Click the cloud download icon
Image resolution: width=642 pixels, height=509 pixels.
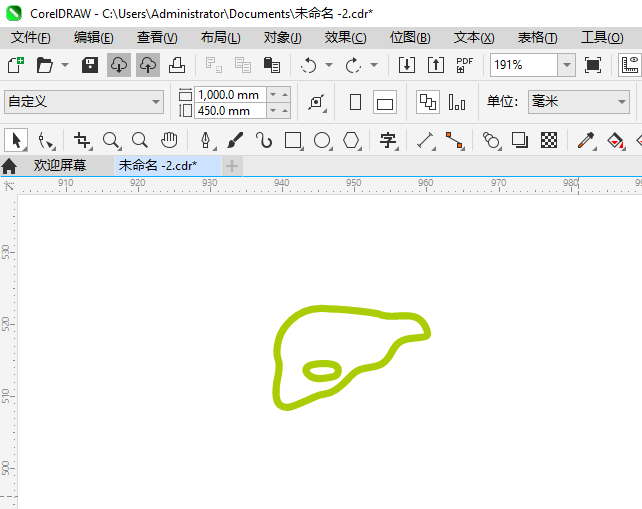coord(119,65)
